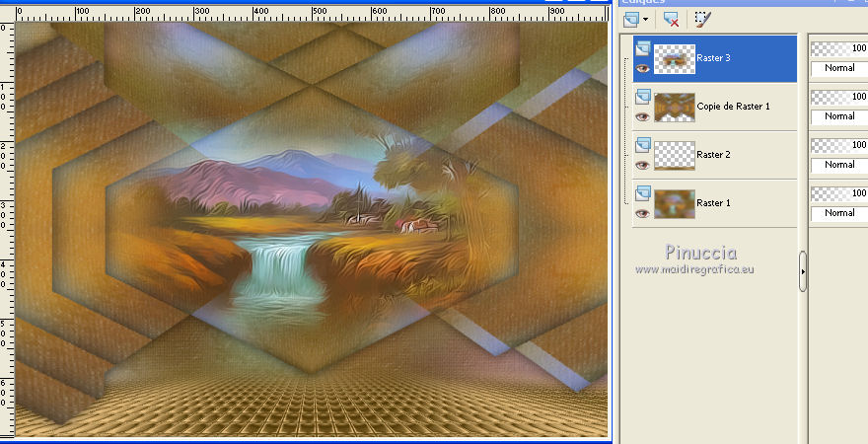Click the 'Copie de Raster 1' layer name

[x=733, y=107]
